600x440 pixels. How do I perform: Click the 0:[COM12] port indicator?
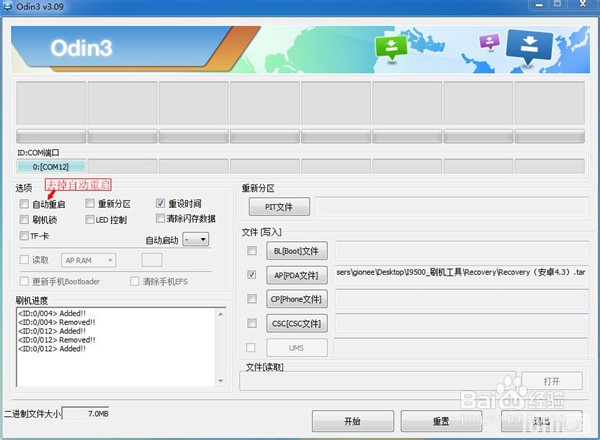[x=51, y=167]
